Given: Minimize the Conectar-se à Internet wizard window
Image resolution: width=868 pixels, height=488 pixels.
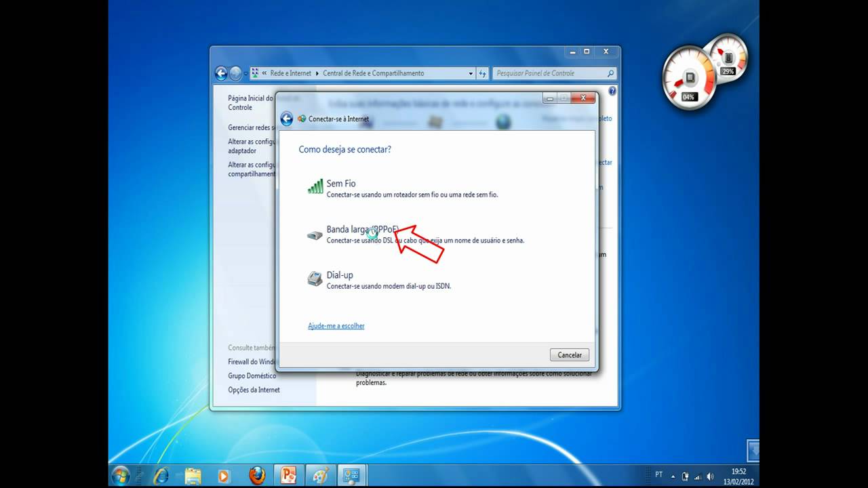Looking at the screenshot, I should 549,98.
